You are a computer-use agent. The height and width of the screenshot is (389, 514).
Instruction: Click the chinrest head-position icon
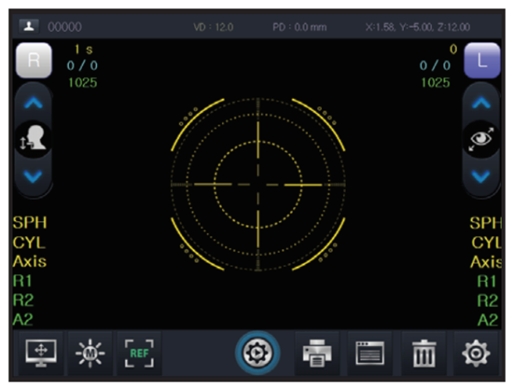(x=33, y=139)
